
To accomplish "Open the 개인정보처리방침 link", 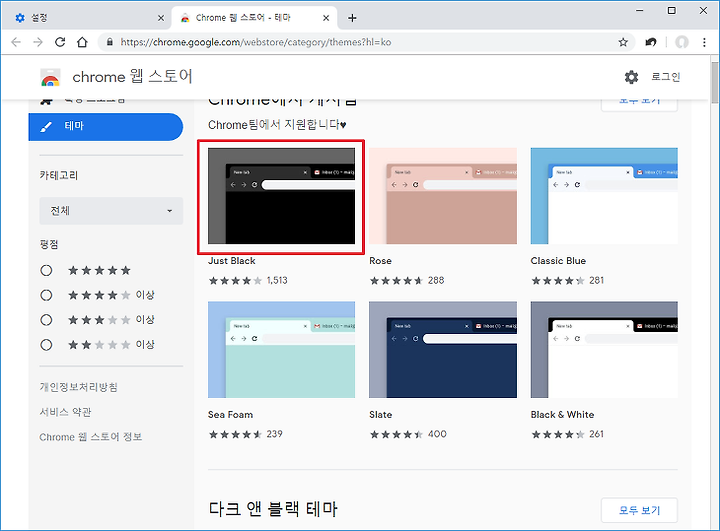I will [x=79, y=387].
